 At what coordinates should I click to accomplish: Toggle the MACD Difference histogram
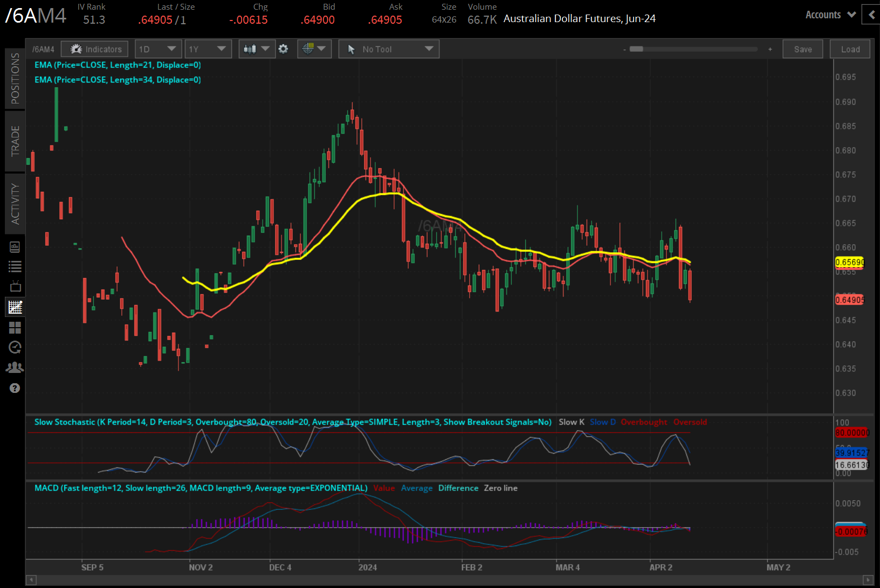click(x=458, y=488)
